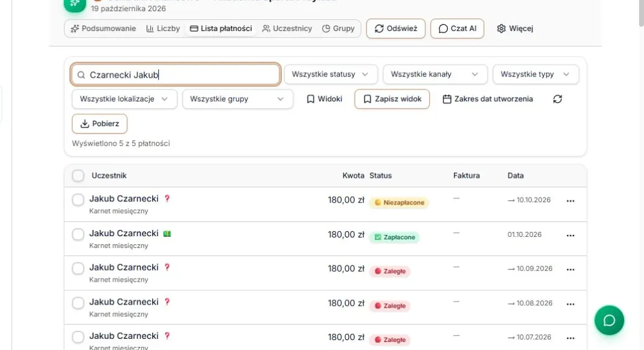Open the three-dots menu for 10.08.2026 payment
The height and width of the screenshot is (350, 644).
click(570, 304)
